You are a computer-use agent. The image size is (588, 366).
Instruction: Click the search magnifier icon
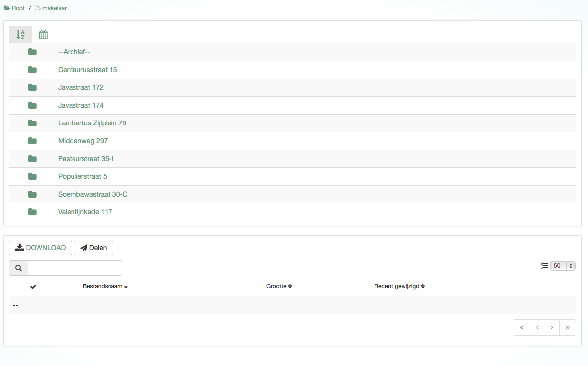pyautogui.click(x=18, y=268)
